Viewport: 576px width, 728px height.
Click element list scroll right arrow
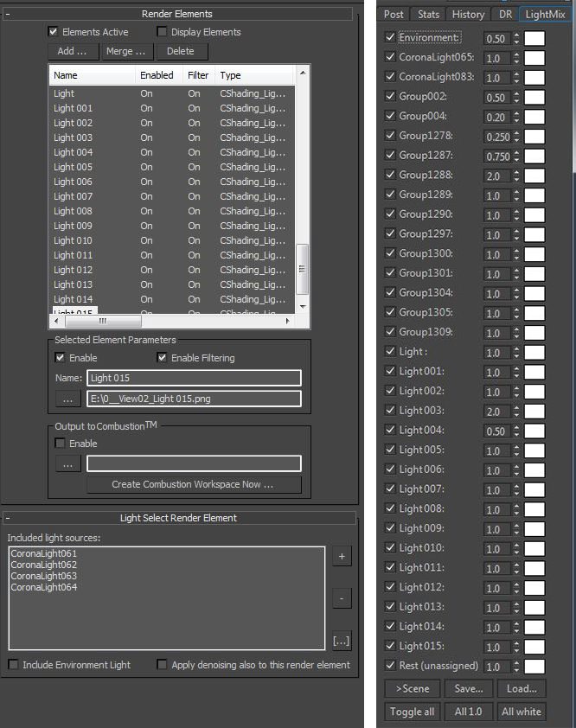(x=287, y=321)
